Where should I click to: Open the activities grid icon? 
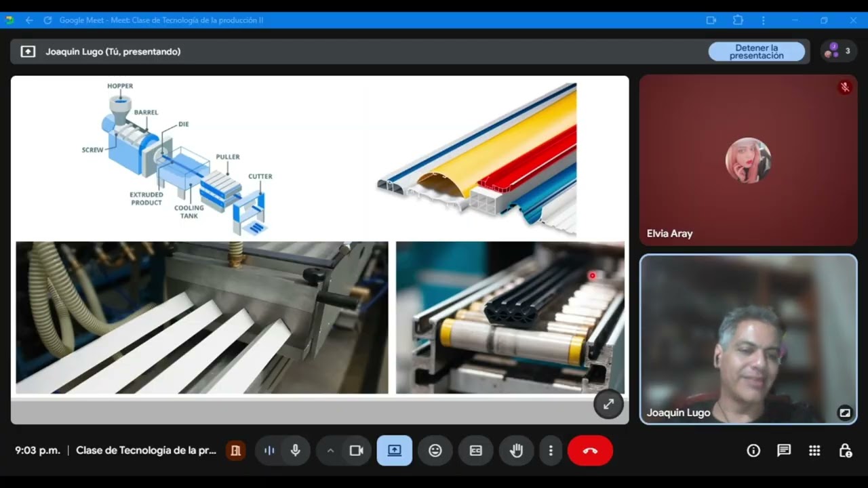click(x=814, y=451)
